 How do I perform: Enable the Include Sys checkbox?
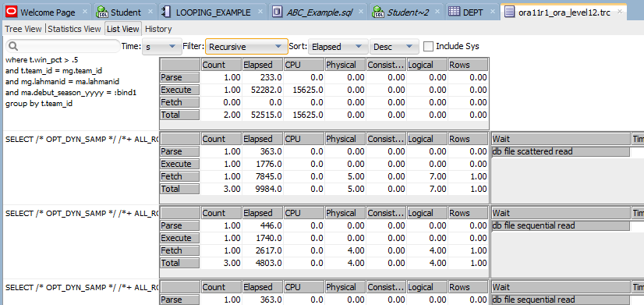428,46
